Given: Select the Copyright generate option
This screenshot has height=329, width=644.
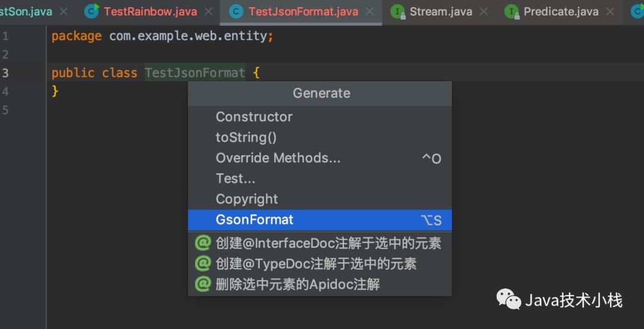Looking at the screenshot, I should click(247, 199).
